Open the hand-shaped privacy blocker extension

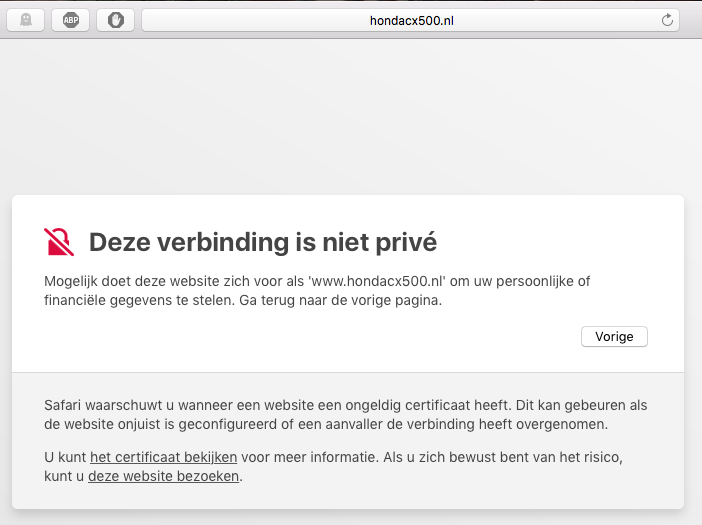coord(116,20)
